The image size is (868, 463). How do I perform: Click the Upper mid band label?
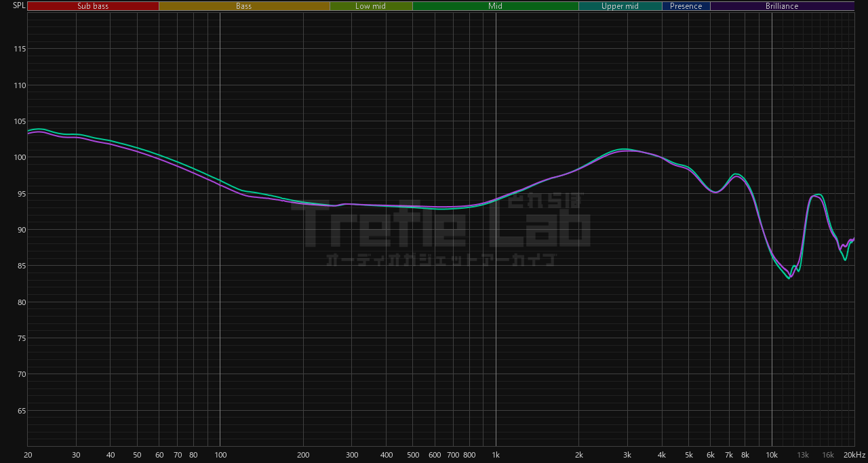620,6
